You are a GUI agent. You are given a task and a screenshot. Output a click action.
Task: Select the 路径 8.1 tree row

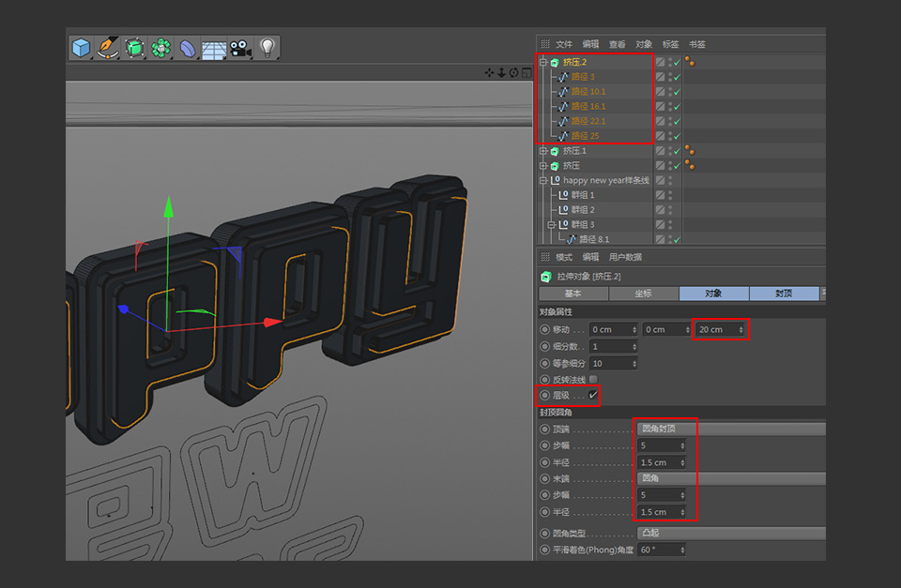[x=595, y=239]
